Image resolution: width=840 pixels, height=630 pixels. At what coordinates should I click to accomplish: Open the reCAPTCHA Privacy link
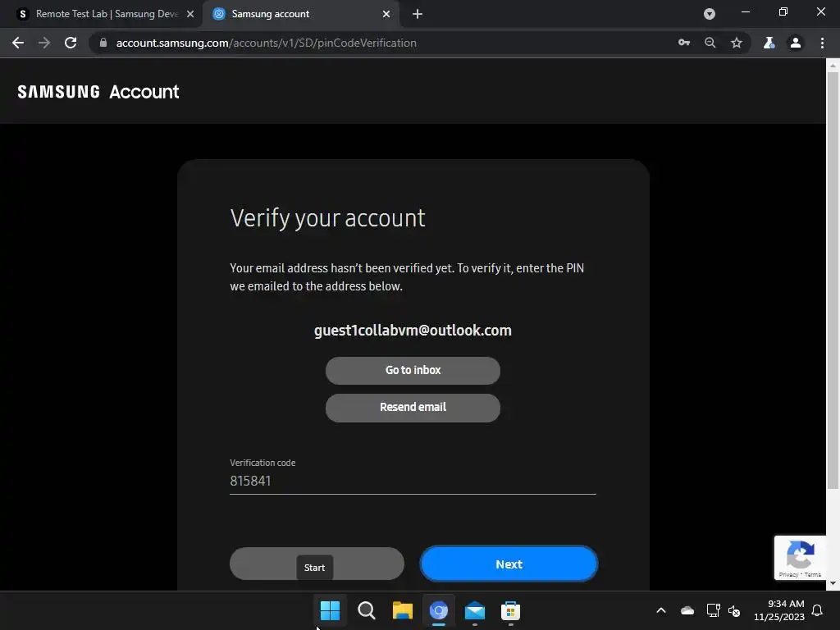788,574
